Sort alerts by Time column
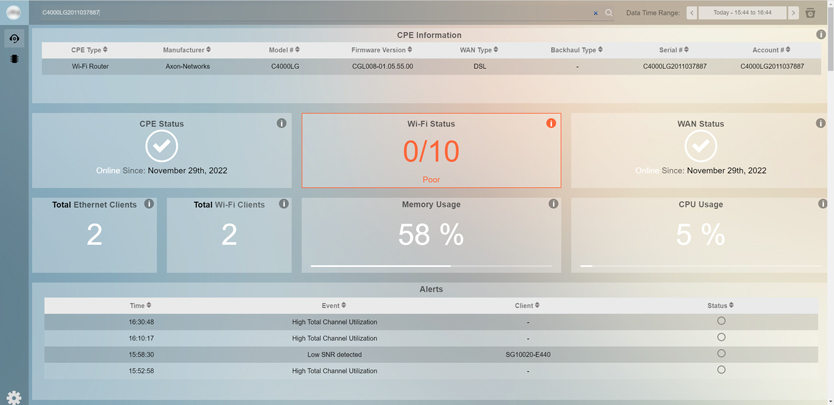 pos(140,305)
